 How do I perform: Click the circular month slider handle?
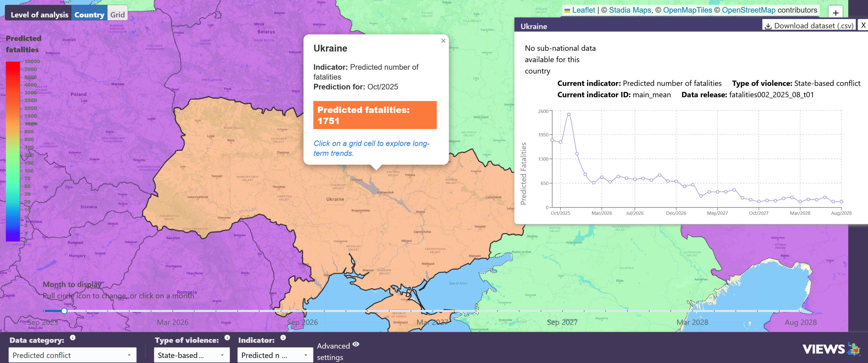[64, 310]
